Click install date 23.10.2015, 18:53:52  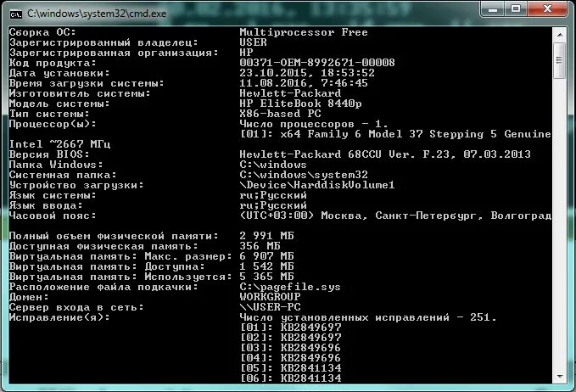click(307, 73)
